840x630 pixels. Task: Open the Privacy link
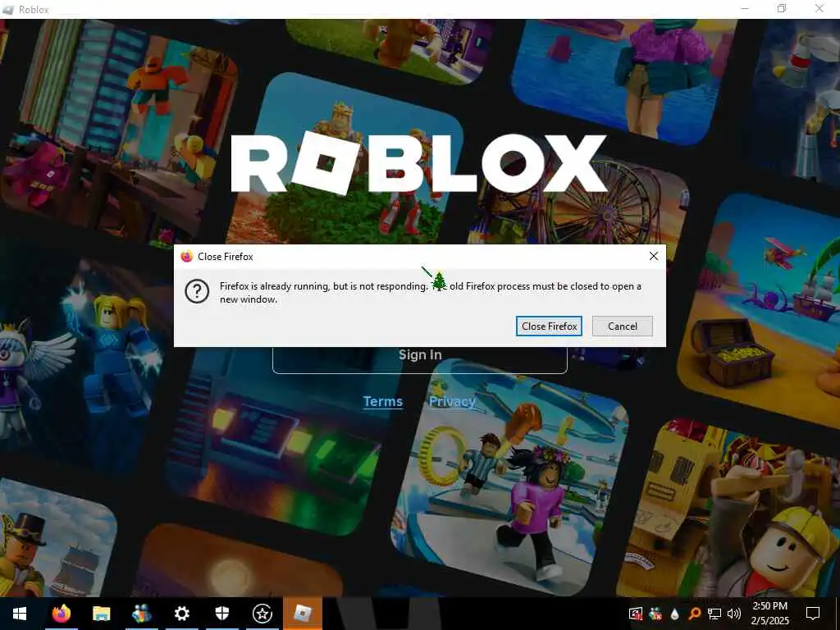click(452, 401)
